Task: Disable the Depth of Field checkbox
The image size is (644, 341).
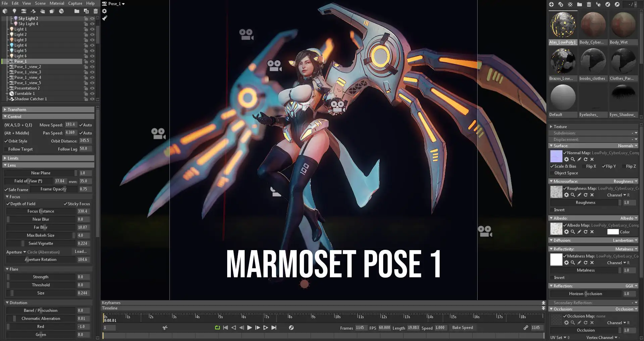Action: [8, 204]
